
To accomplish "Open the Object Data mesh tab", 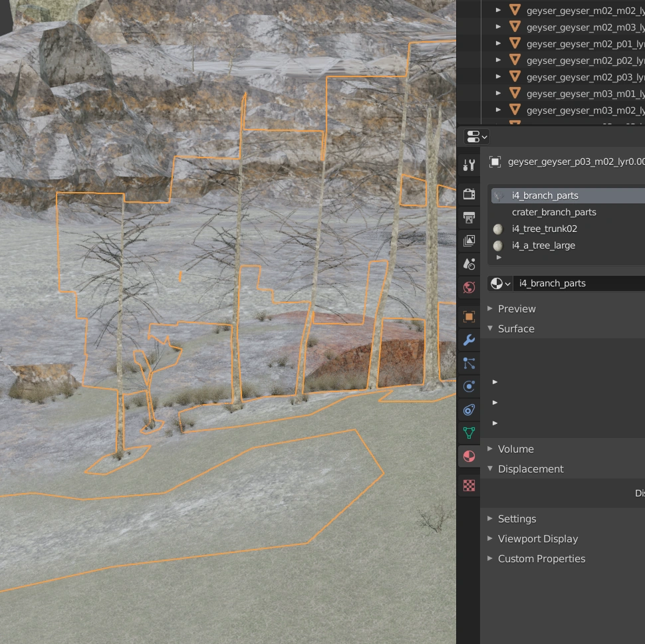I will coord(469,433).
